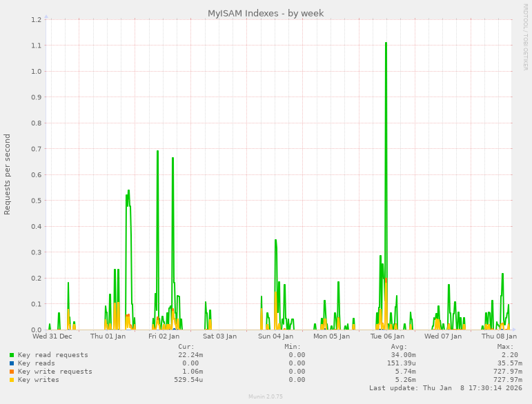Click the Key writes legend label
The width and height of the screenshot is (532, 404).
(x=39, y=380)
